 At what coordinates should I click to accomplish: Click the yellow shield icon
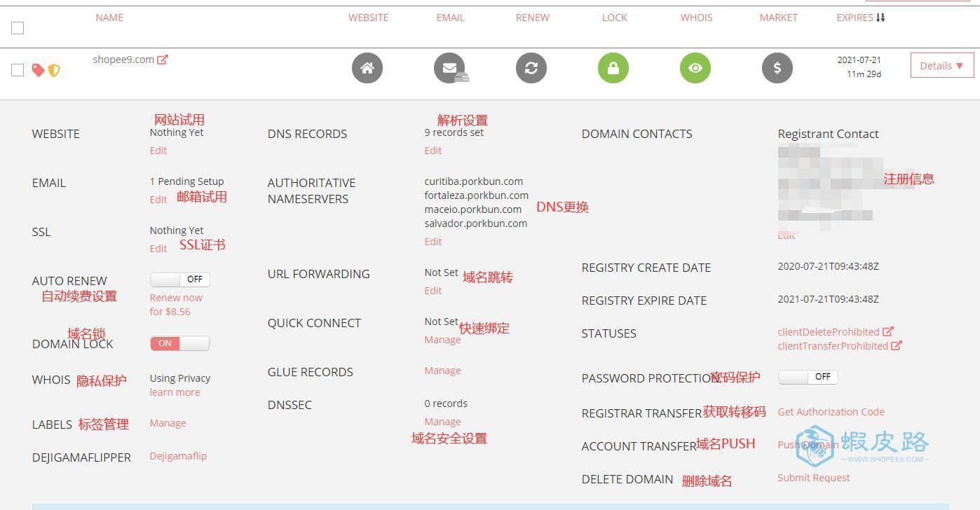pyautogui.click(x=54, y=70)
